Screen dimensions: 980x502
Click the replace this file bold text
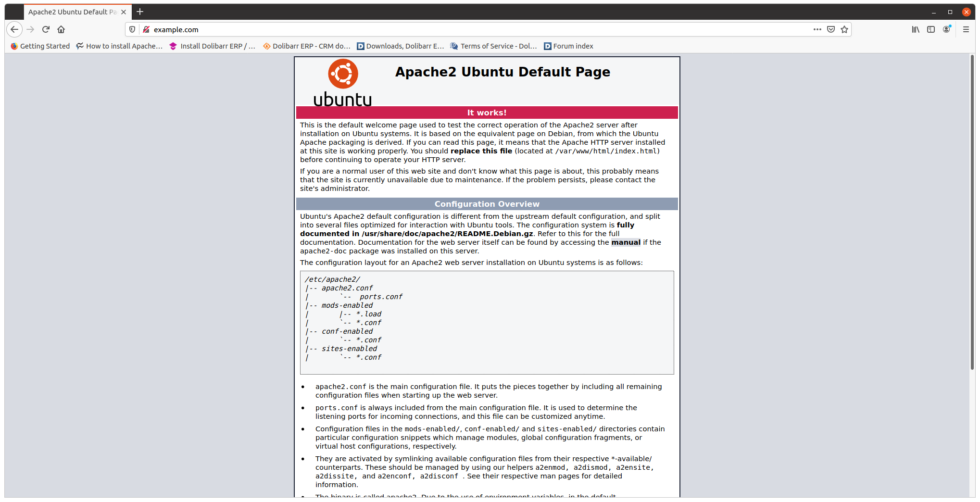click(481, 151)
